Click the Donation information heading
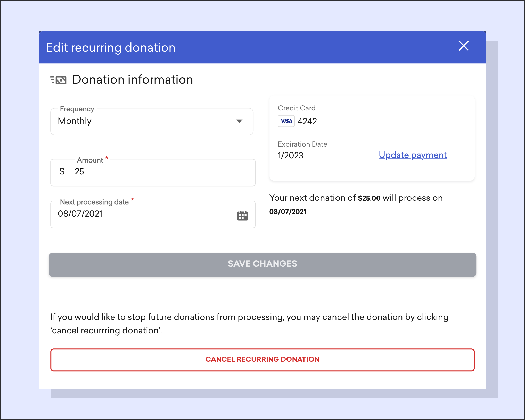Screen dimensions: 525x420 pos(133,79)
